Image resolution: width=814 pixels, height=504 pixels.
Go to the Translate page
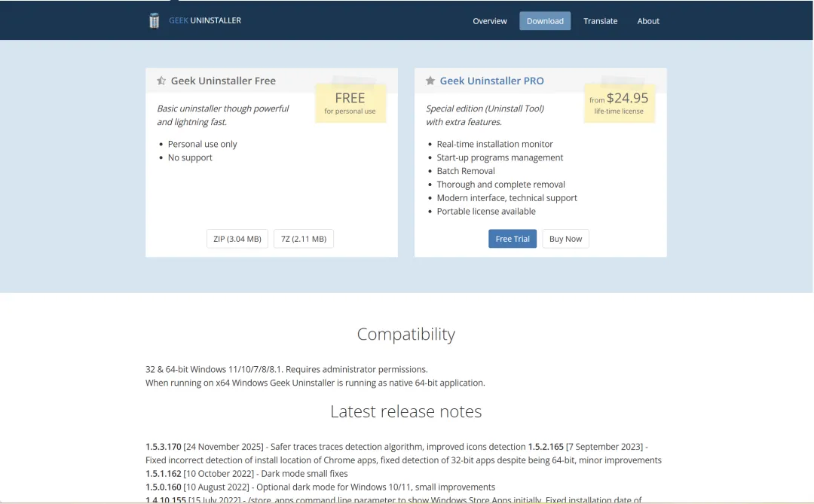600,21
